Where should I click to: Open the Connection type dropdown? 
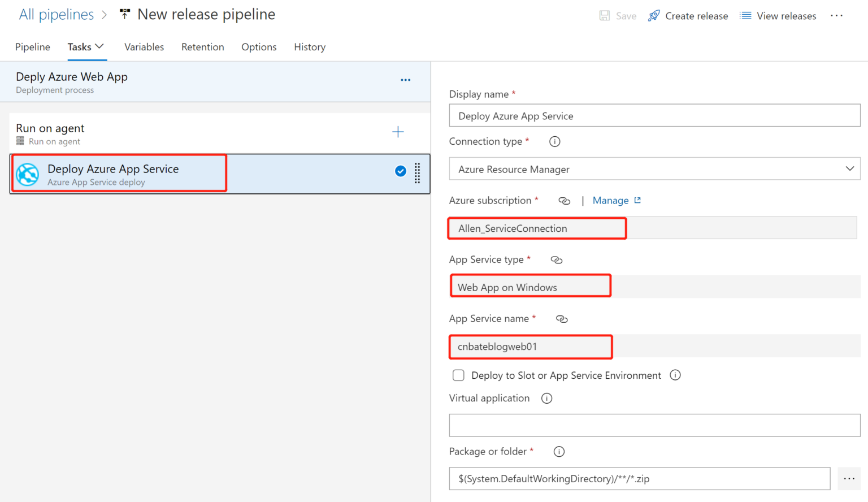654,169
